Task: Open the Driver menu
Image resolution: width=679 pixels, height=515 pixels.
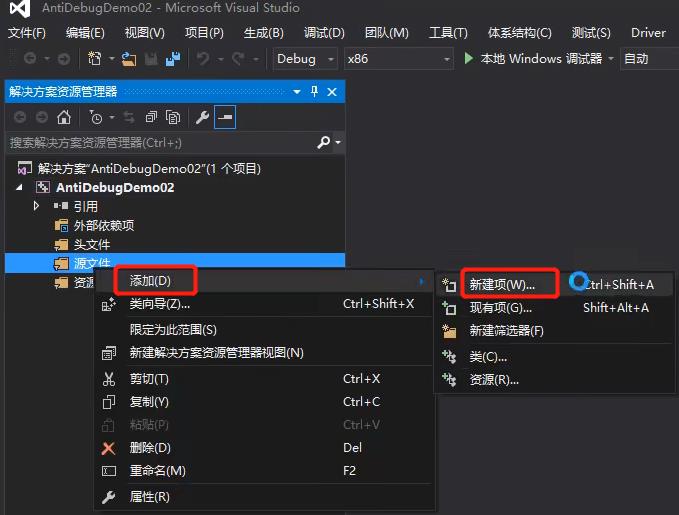Action: point(648,33)
